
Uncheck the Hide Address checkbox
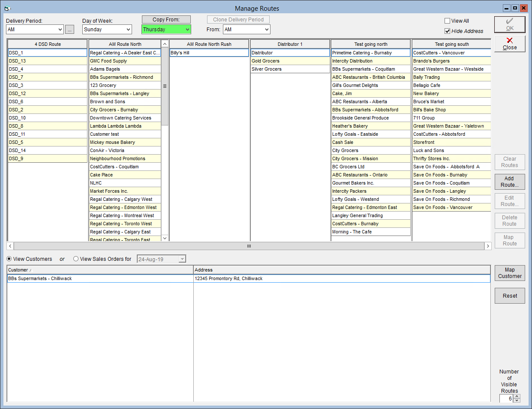(x=448, y=31)
